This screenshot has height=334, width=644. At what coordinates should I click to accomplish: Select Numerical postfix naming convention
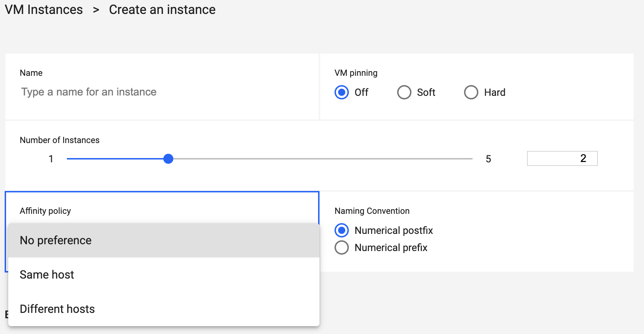[x=342, y=230]
